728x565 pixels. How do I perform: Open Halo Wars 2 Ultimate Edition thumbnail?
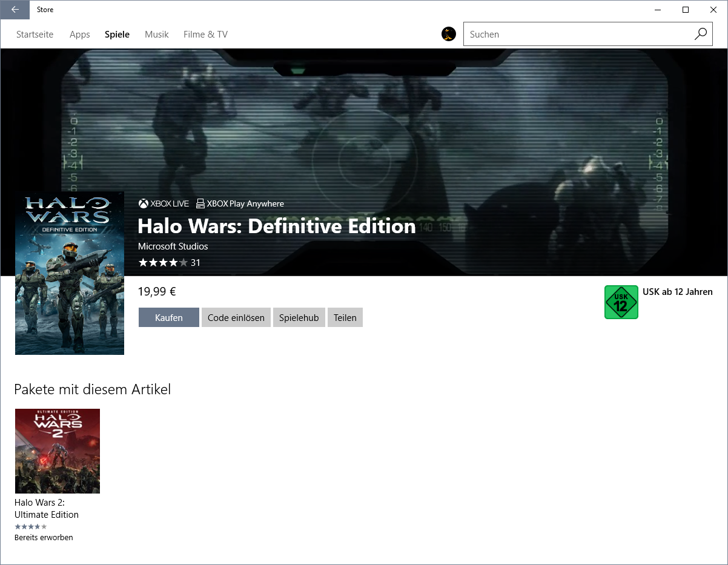point(58,451)
